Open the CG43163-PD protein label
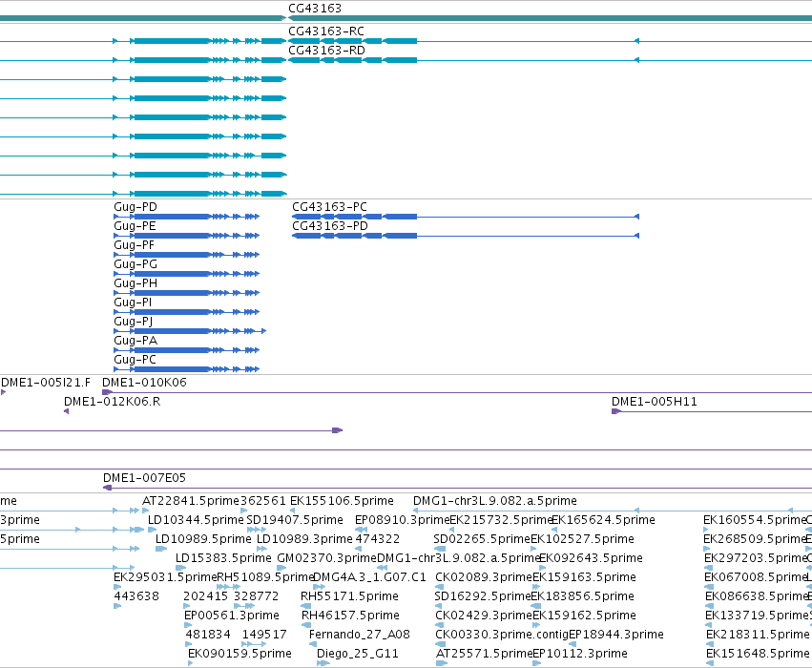Viewport: 812px width, 668px height. click(x=330, y=226)
